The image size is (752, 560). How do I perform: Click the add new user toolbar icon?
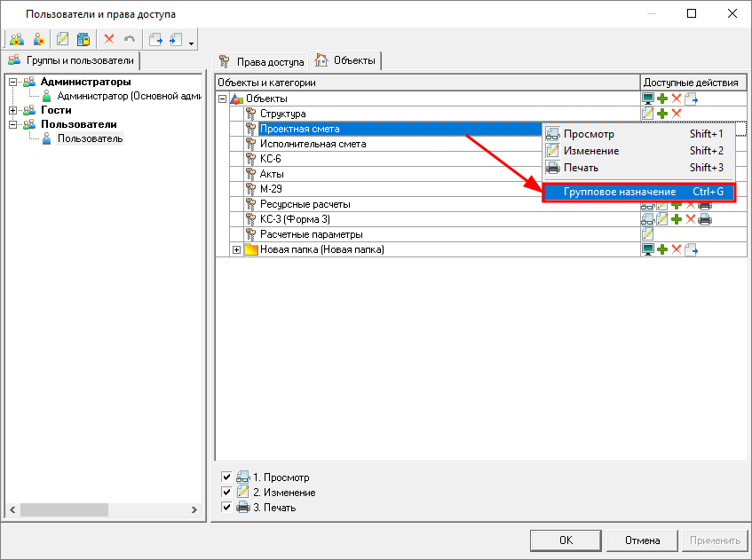tap(38, 39)
